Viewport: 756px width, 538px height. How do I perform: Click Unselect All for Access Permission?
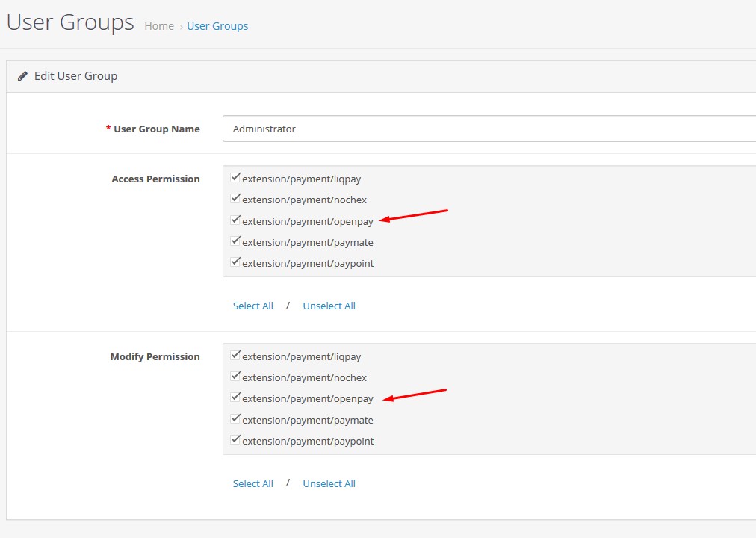tap(329, 306)
